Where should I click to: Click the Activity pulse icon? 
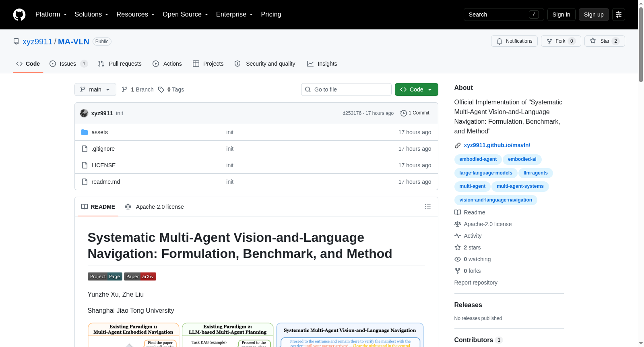(x=458, y=236)
